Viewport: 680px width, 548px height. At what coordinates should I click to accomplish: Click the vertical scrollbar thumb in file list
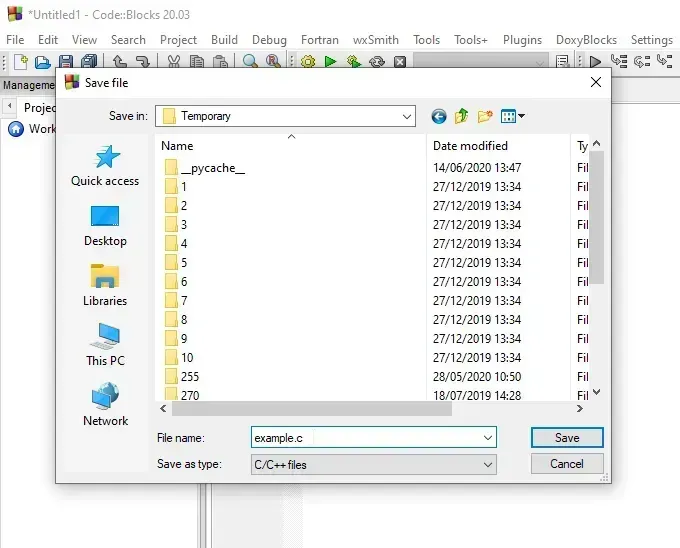[x=596, y=218]
